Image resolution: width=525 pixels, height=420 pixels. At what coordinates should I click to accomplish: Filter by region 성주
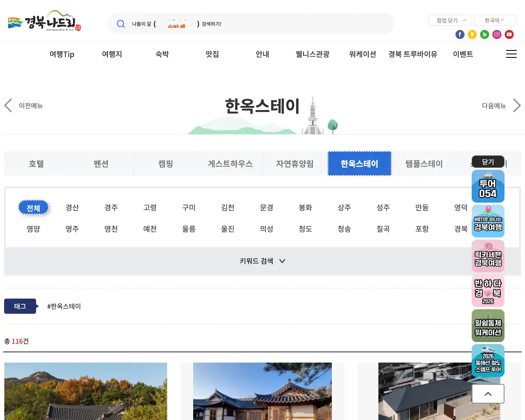tap(383, 208)
